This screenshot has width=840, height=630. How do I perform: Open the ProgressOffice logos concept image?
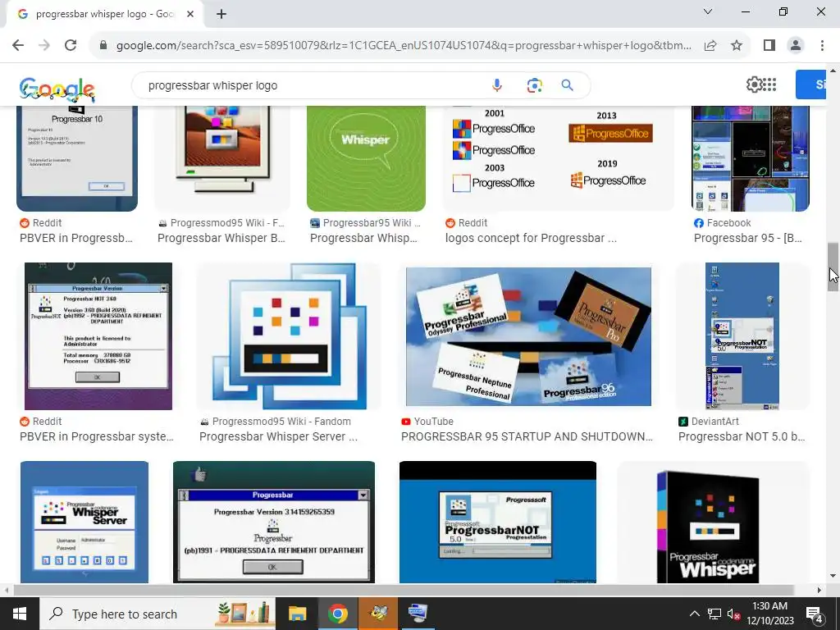point(558,158)
